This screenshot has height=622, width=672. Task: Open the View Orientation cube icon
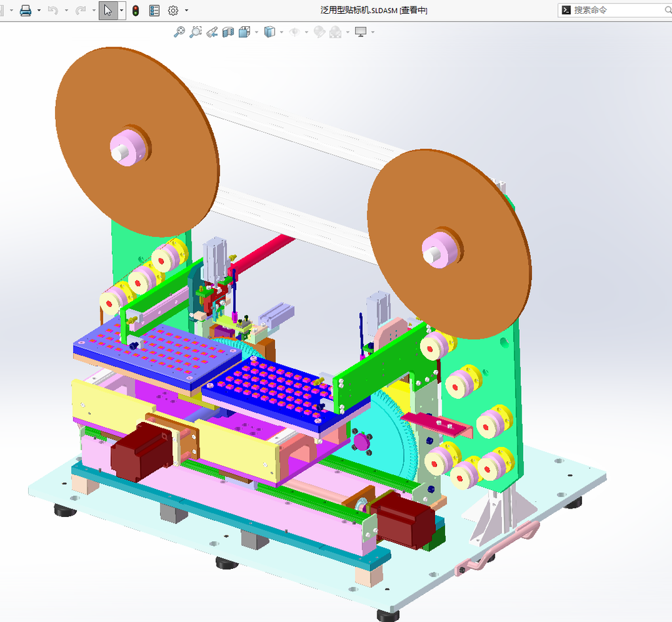click(x=244, y=32)
